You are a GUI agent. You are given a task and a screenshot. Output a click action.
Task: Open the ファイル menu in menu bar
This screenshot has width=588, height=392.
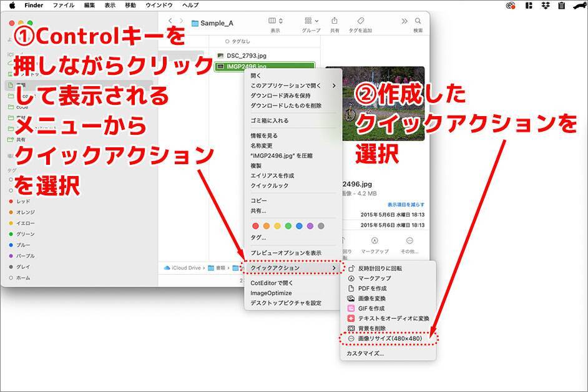(63, 5)
